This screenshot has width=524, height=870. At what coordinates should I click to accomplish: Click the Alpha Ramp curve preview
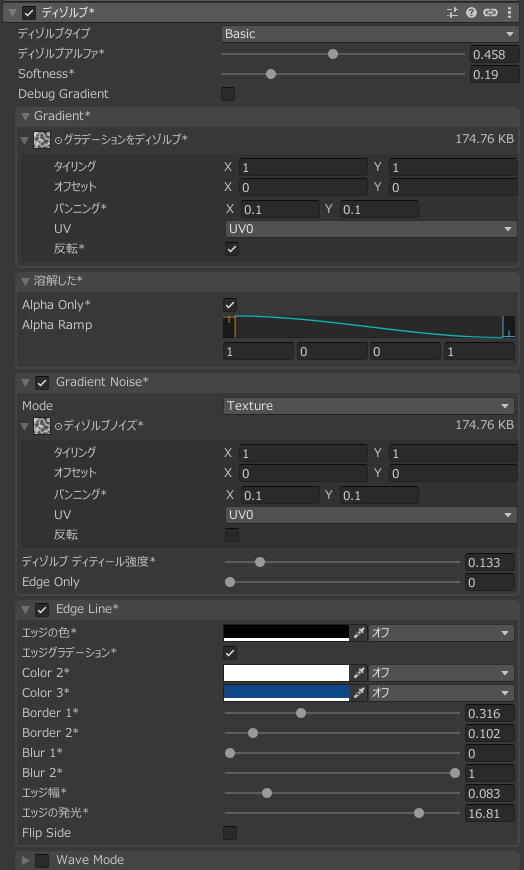click(369, 327)
